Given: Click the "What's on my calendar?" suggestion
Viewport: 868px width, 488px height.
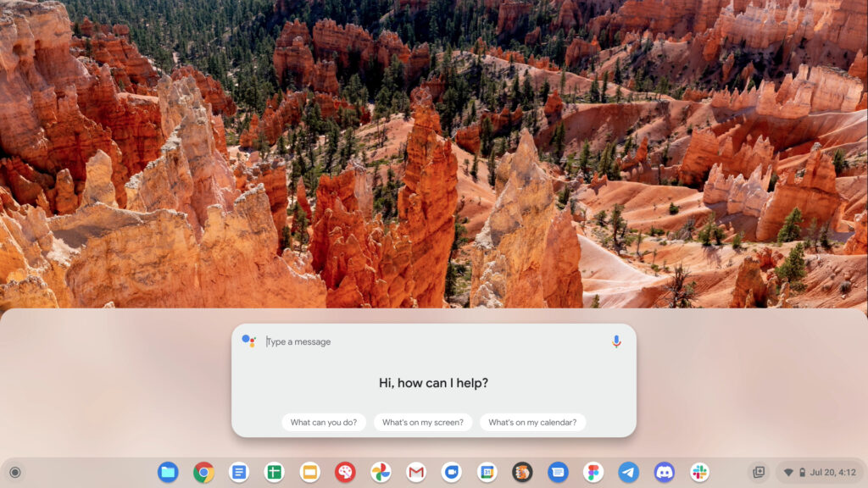Looking at the screenshot, I should [x=532, y=422].
